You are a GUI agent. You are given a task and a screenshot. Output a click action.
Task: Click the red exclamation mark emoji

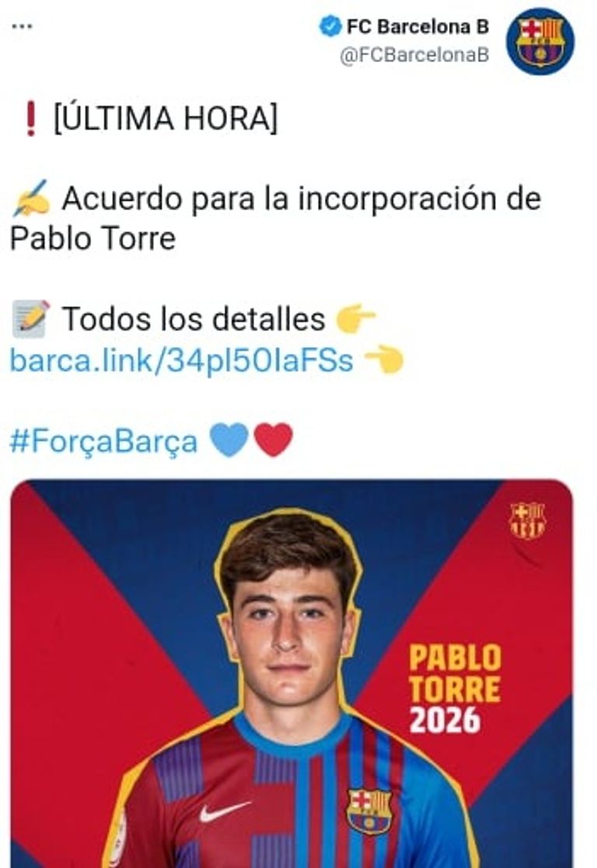pyautogui.click(x=32, y=118)
